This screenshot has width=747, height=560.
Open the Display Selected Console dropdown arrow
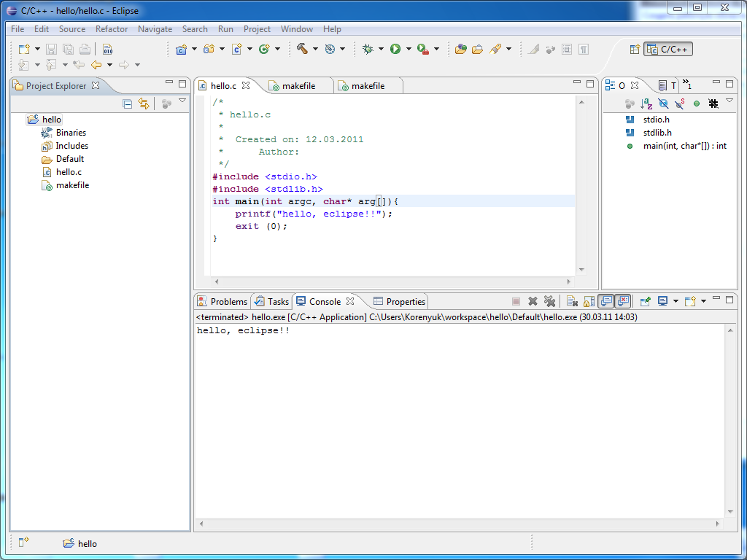(x=675, y=301)
